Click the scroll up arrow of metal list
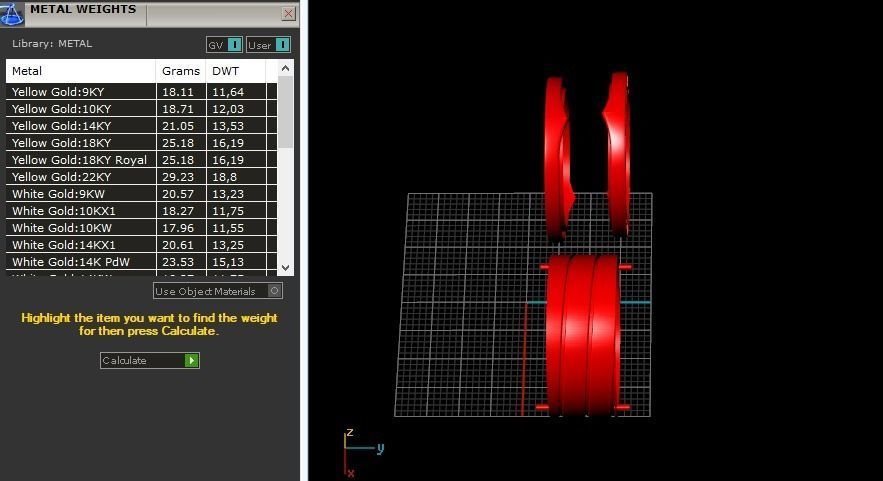Image resolution: width=883 pixels, height=481 pixels. point(286,68)
